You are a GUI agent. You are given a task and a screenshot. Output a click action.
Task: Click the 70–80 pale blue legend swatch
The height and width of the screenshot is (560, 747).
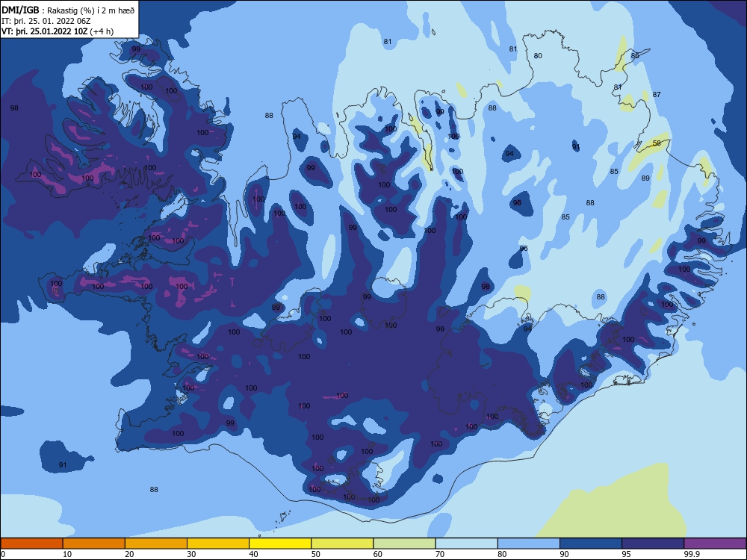click(x=466, y=544)
